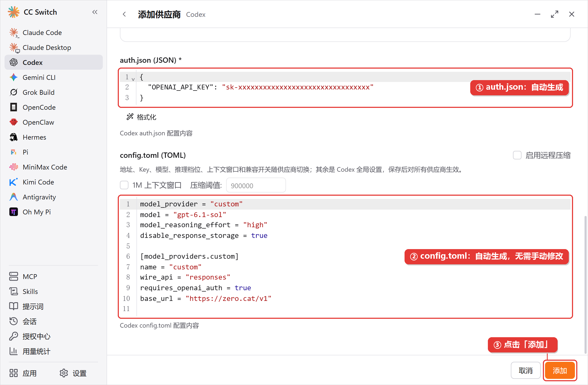Viewport: 588px width, 385px height.
Task: Open Kimi Code in sidebar
Action: [53, 182]
